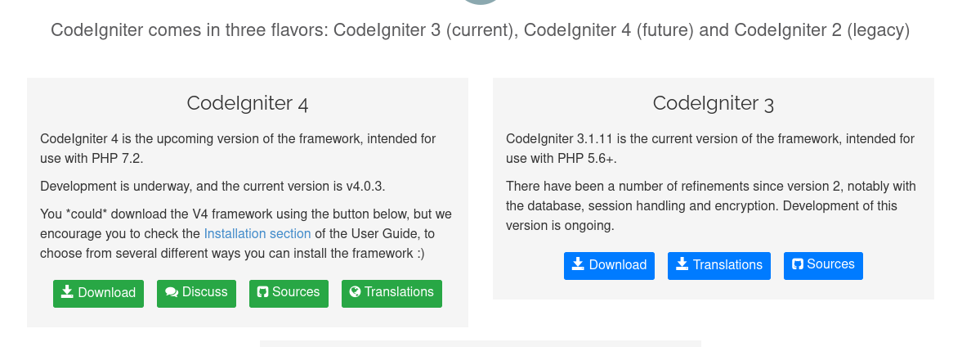Click the download icon on blue Download button
The width and height of the screenshot is (980, 347).
578,264
